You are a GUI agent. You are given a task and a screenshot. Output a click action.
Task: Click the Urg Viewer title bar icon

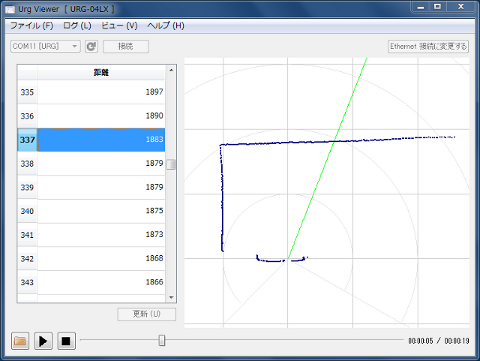click(10, 9)
